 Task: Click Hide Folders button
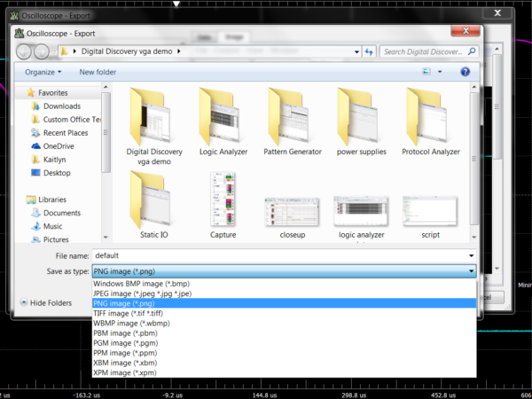click(x=46, y=302)
